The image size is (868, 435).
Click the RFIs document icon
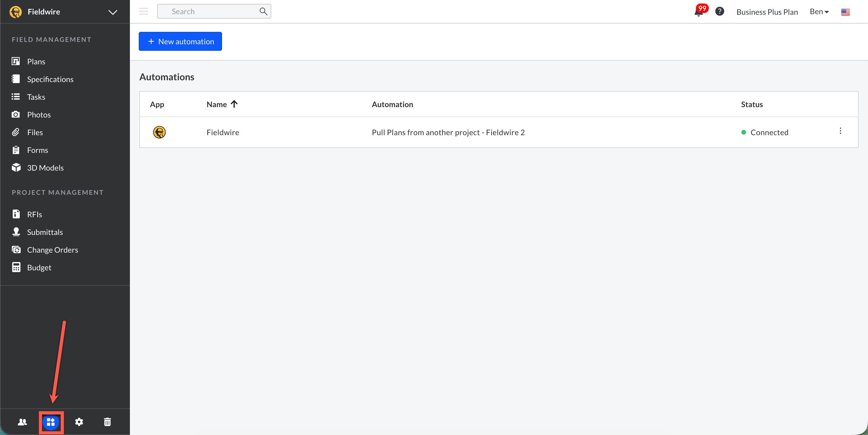16,214
